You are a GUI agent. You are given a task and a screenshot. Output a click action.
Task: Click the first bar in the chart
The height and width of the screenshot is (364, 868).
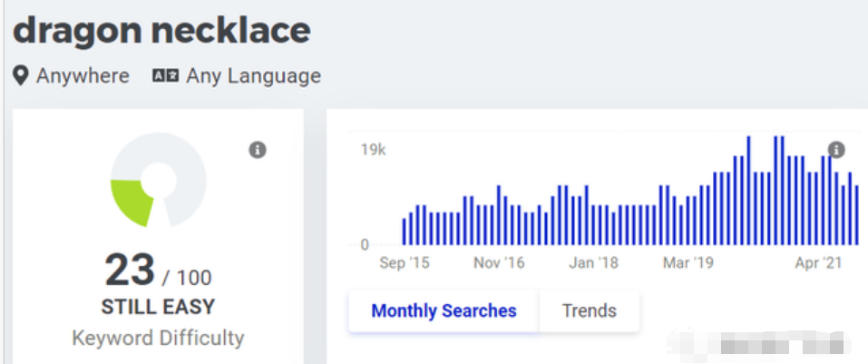(x=405, y=231)
